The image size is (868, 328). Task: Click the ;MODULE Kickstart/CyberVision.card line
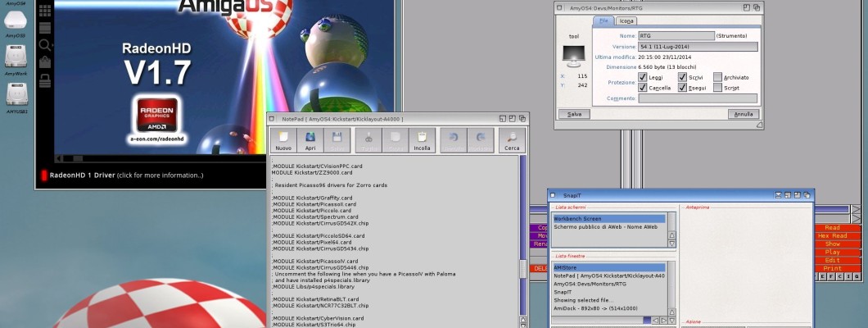[x=317, y=319]
